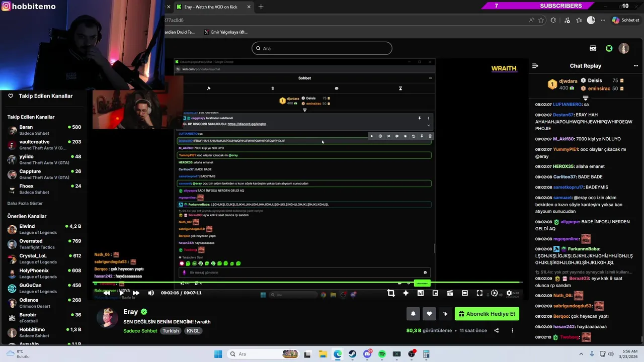Open the Kick user profile avatar
Image resolution: width=644 pixels, height=362 pixels.
[x=624, y=48]
